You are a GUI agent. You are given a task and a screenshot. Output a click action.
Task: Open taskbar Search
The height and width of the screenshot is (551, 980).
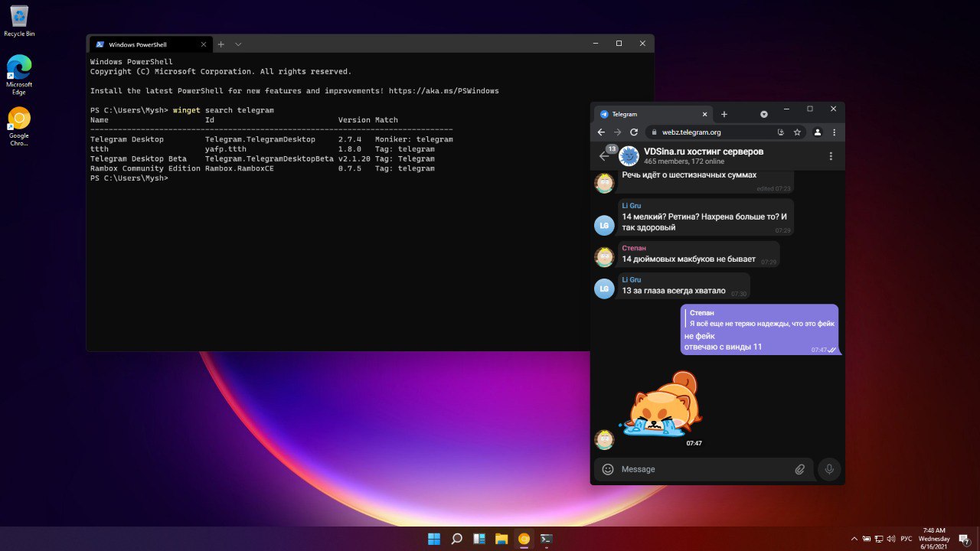tap(456, 539)
